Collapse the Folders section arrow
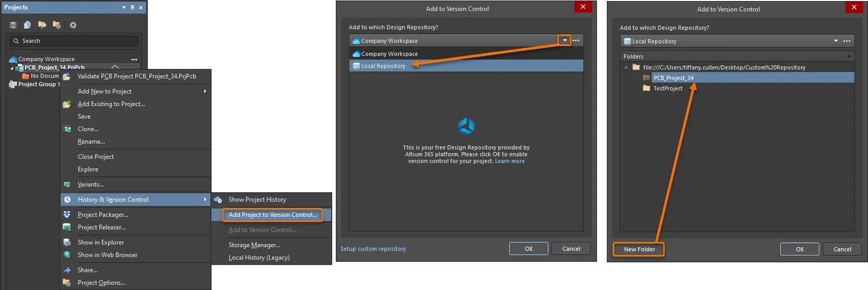The height and width of the screenshot is (290, 868). 849,56
